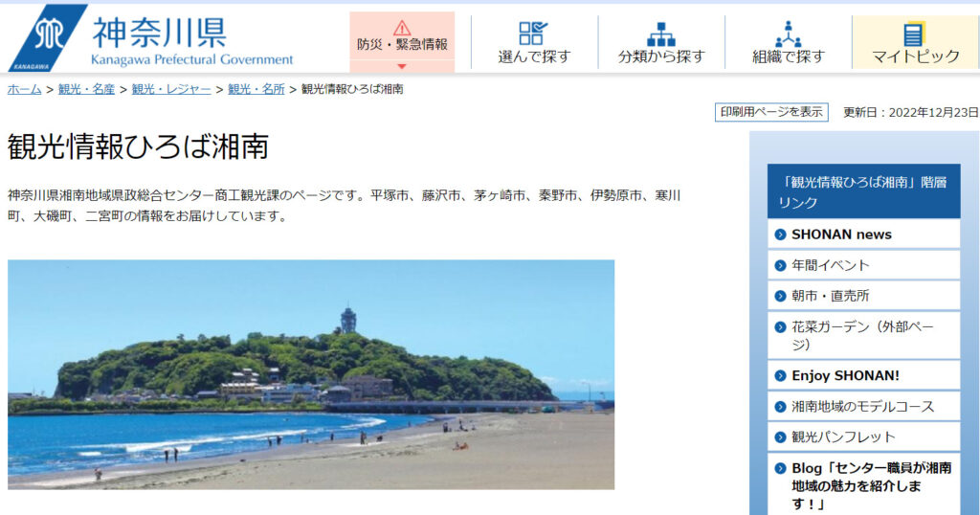This screenshot has width=980, height=515.
Task: Click 印刷用ページを表示 button
Action: 771,112
